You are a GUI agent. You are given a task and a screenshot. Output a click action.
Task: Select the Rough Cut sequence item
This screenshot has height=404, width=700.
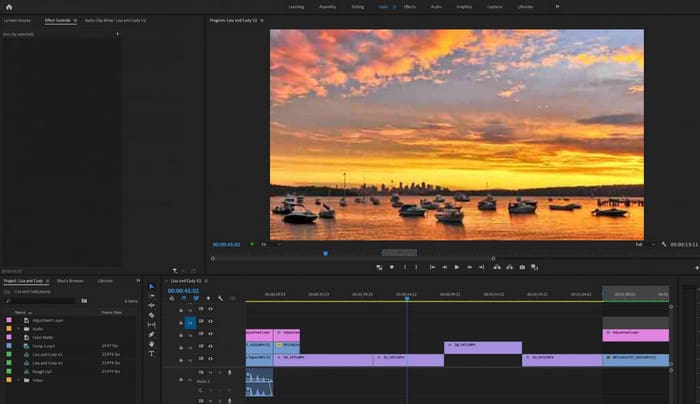coord(42,372)
